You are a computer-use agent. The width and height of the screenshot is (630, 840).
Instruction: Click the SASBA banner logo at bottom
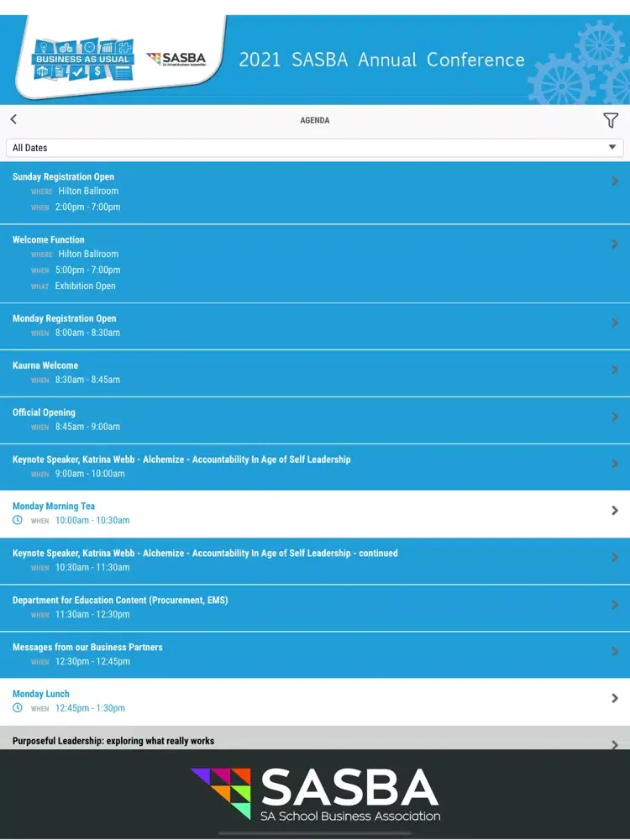pos(315,795)
